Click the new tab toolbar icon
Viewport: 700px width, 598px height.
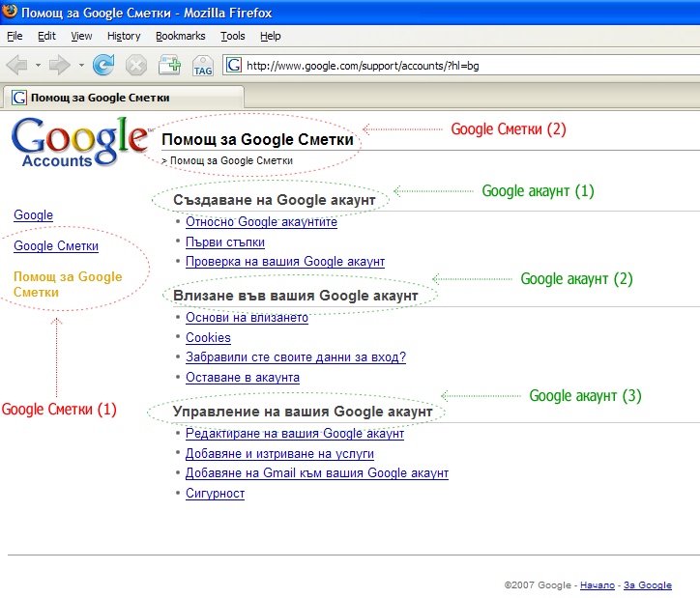[169, 65]
